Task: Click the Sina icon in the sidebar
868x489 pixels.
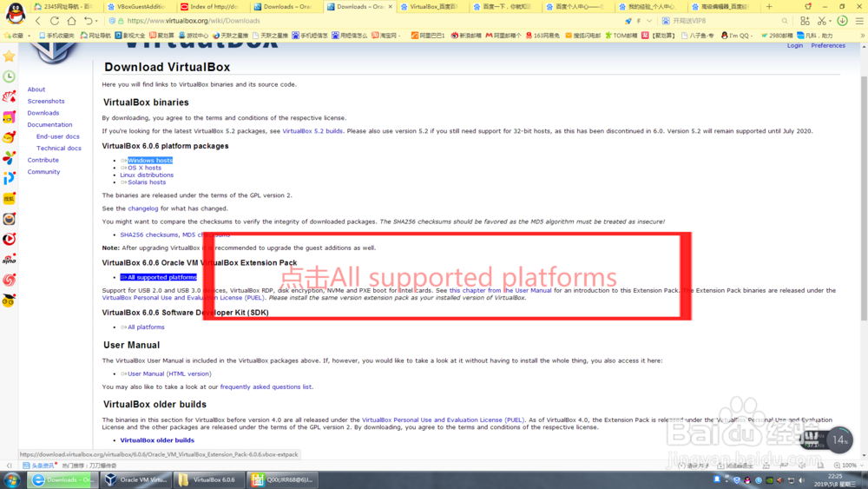Action: coord(9,259)
